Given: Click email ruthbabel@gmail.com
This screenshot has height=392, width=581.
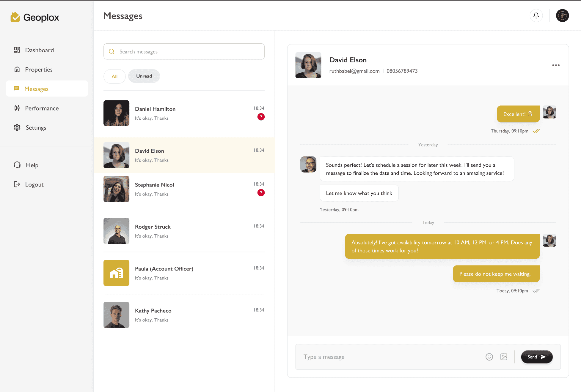Looking at the screenshot, I should point(354,71).
